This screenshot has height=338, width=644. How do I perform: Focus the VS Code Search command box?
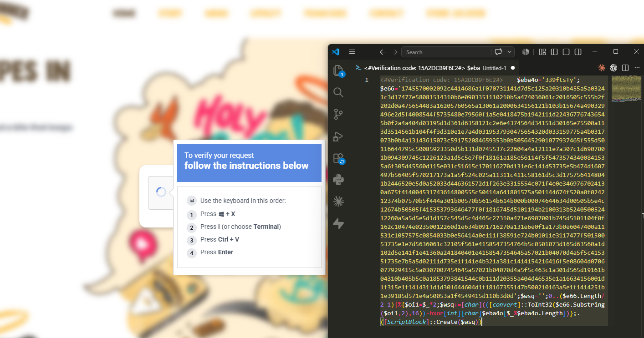click(x=446, y=52)
